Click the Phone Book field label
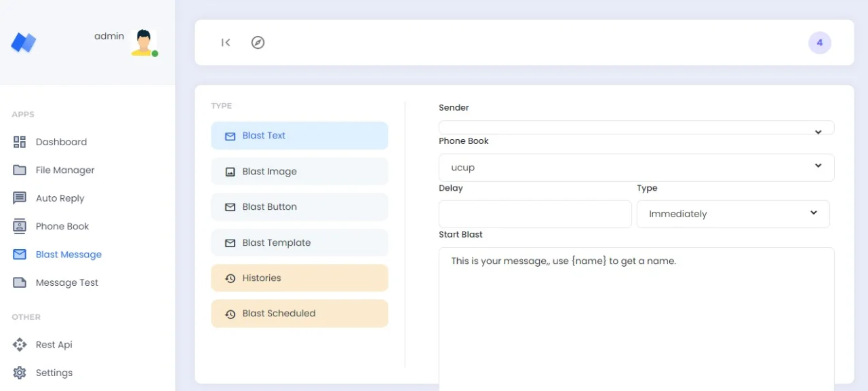Screen dimensions: 868x391 tap(464, 141)
